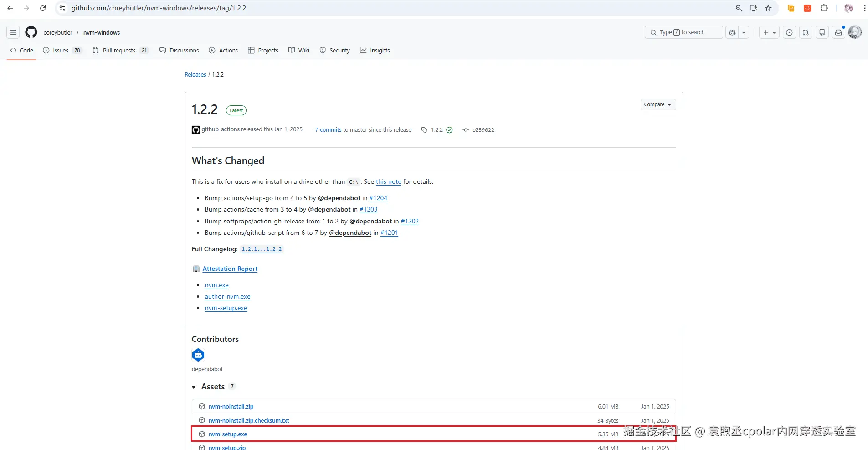
Task: Open pull requests shortcut icon in header
Action: [806, 32]
